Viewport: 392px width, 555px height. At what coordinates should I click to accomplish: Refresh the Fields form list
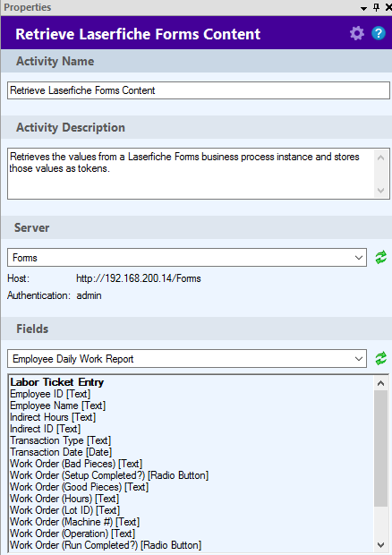381,359
